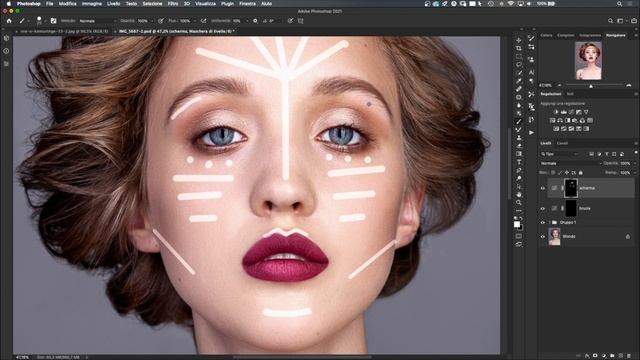The height and width of the screenshot is (360, 640).
Task: Select the Type tool
Action: tap(518, 162)
